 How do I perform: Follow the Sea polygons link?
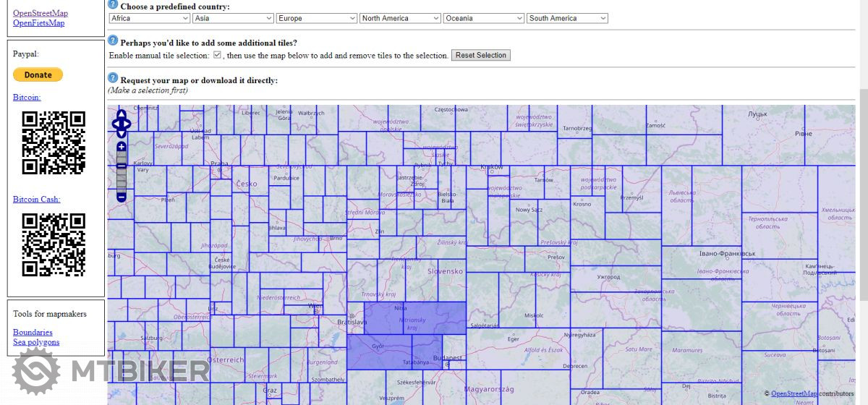coord(36,342)
